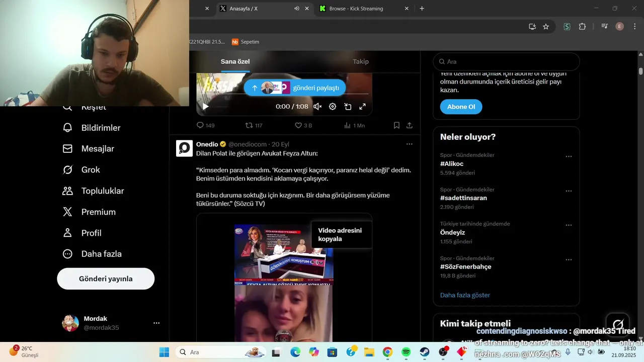This screenshot has width=644, height=362.
Task: Click the 'Gönderi yayınla' button
Action: point(106,279)
